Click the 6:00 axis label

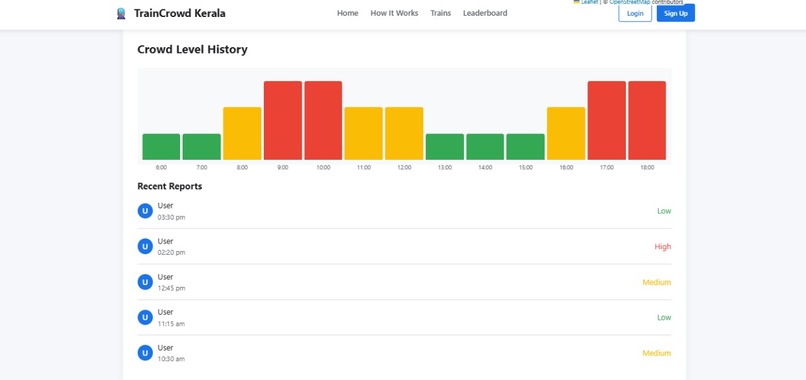click(161, 168)
